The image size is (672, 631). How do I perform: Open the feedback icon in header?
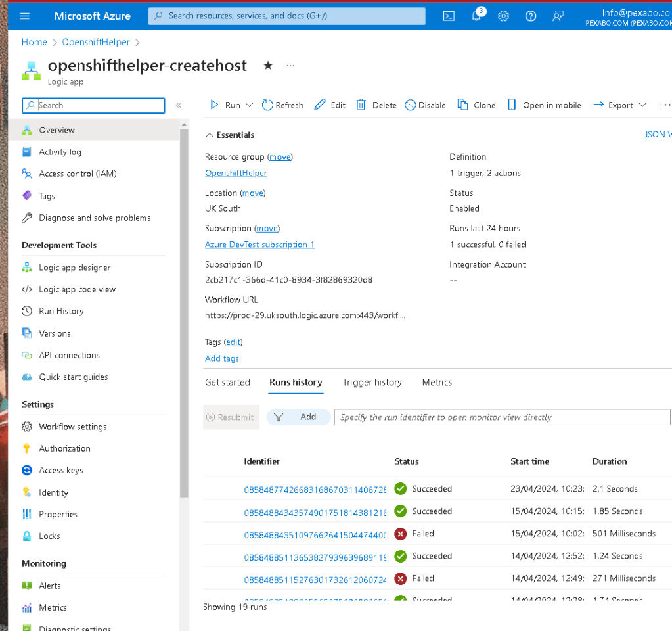point(558,16)
